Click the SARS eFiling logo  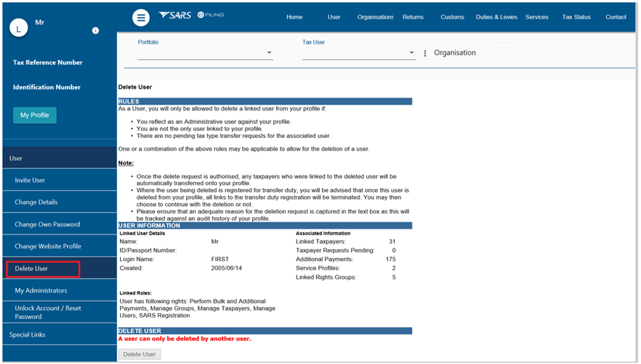click(x=191, y=15)
